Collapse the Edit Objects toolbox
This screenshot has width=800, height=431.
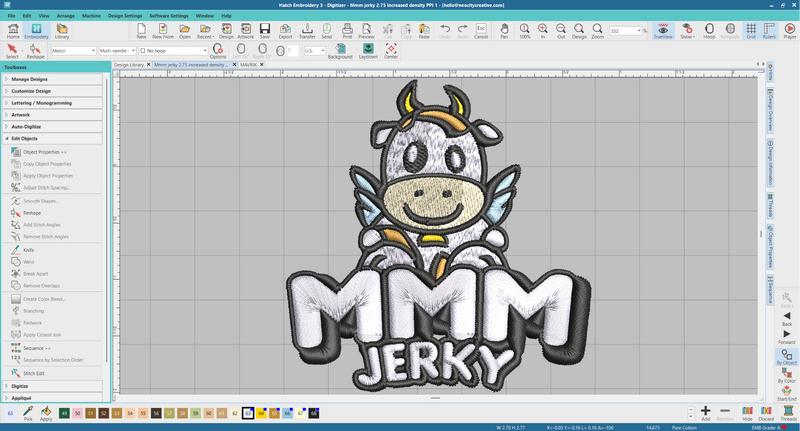[x=53, y=138]
